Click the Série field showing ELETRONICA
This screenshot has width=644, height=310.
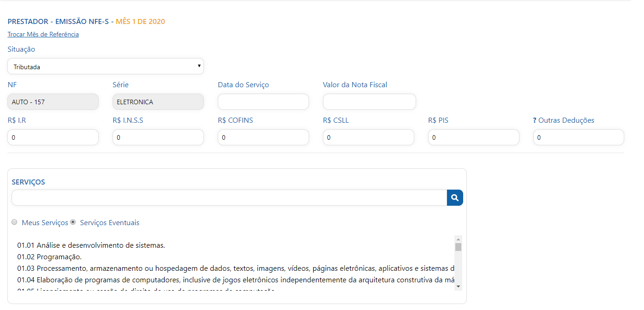pos(158,102)
